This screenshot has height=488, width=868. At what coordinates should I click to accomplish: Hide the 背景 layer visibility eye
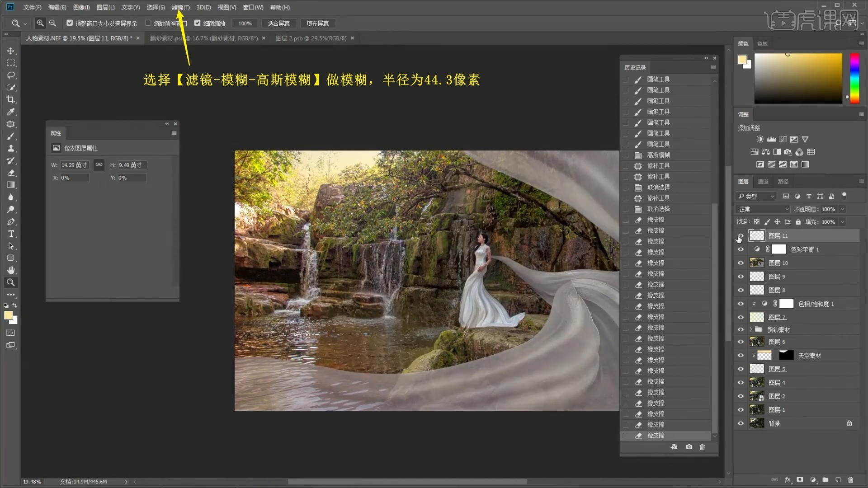point(741,423)
